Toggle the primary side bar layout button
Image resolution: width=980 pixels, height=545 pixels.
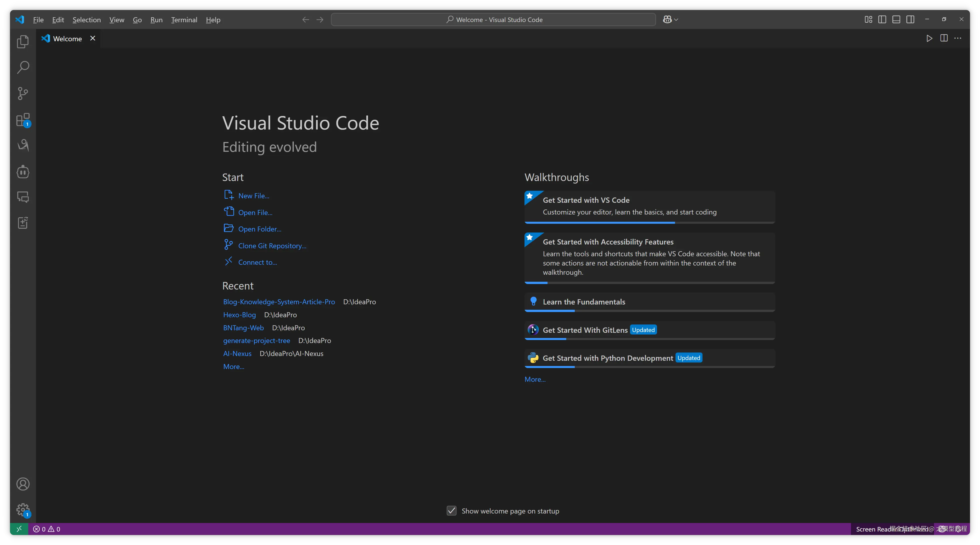coord(882,19)
